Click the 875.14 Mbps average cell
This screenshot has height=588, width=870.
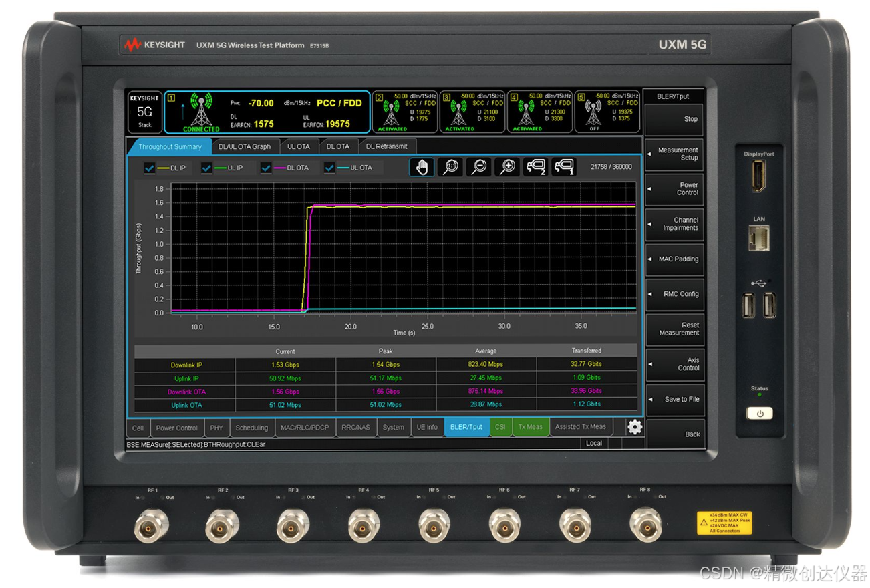pyautogui.click(x=486, y=392)
